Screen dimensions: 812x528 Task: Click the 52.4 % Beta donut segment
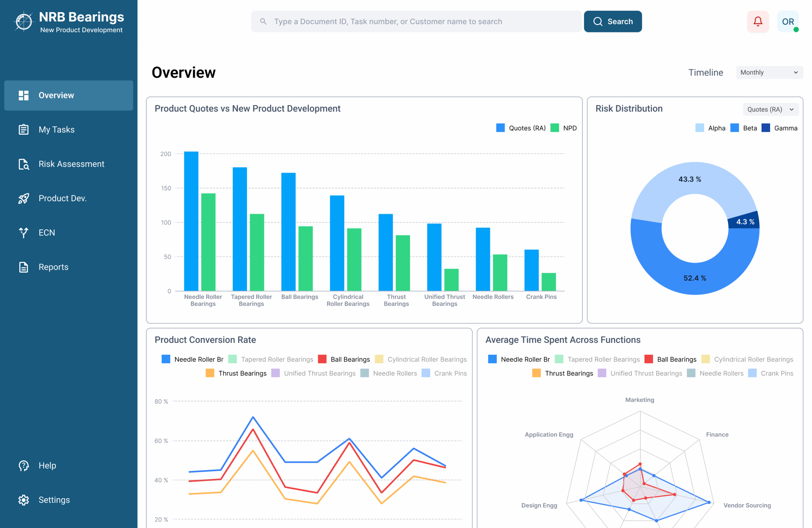tap(695, 278)
